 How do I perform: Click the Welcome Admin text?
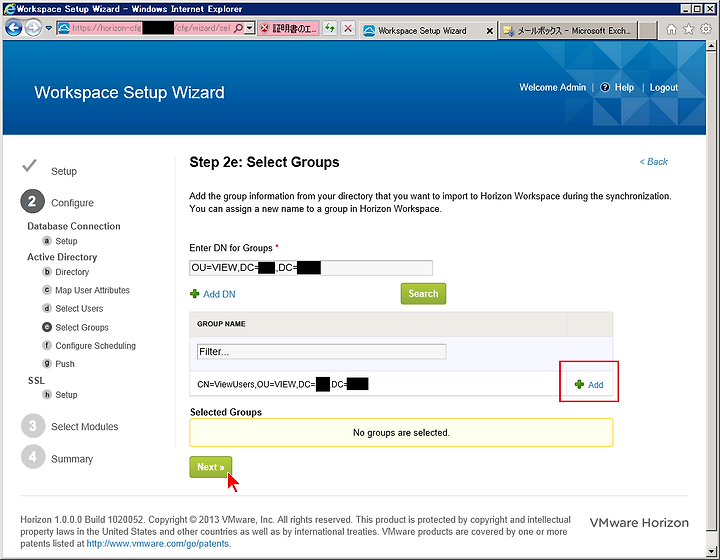(x=552, y=87)
